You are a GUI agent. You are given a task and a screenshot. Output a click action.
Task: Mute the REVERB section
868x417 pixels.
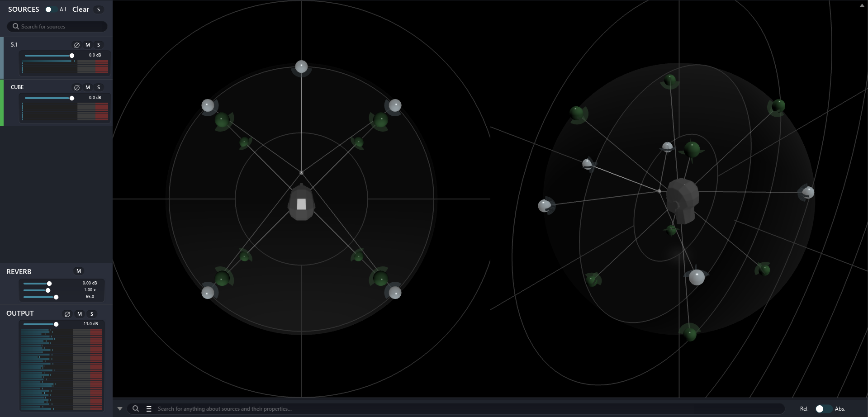pyautogui.click(x=79, y=271)
